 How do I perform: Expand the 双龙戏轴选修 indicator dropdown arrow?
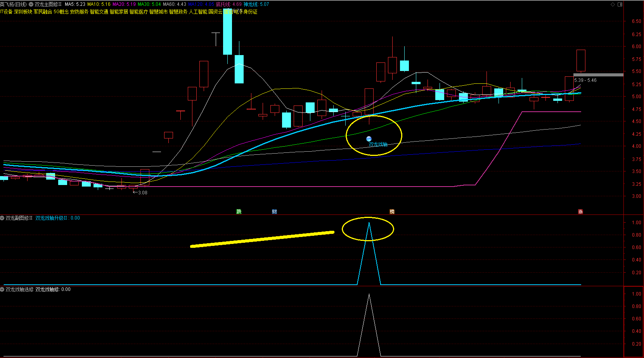(x=2, y=289)
